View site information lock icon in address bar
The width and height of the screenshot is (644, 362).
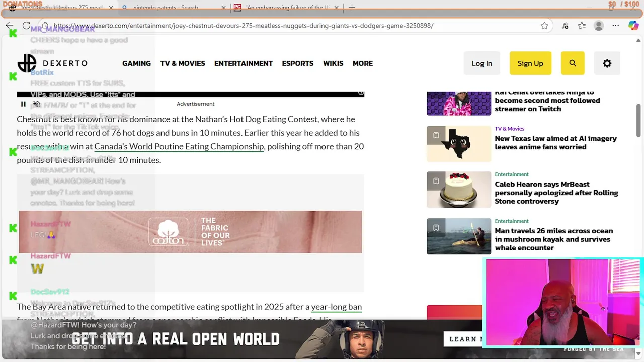tap(45, 26)
